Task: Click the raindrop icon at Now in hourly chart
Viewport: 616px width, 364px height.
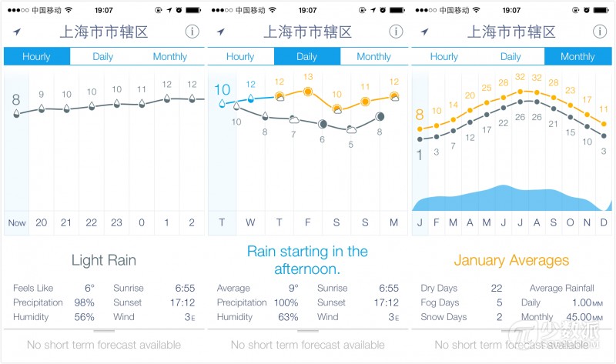Action: point(16,114)
